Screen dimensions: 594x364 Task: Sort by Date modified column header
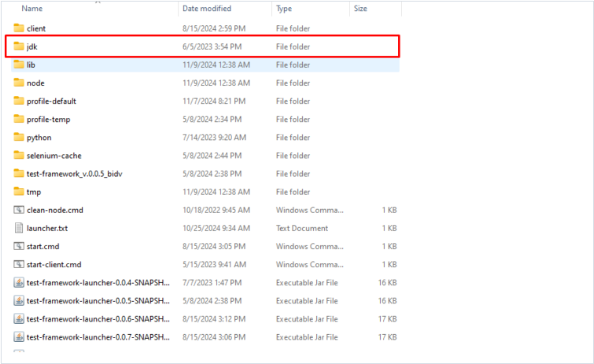[x=206, y=9]
